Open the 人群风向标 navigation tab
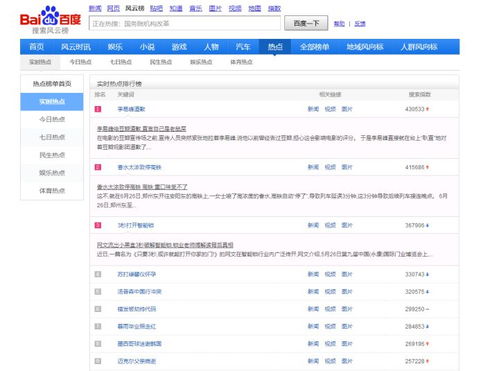The image size is (499, 371). 419,47
